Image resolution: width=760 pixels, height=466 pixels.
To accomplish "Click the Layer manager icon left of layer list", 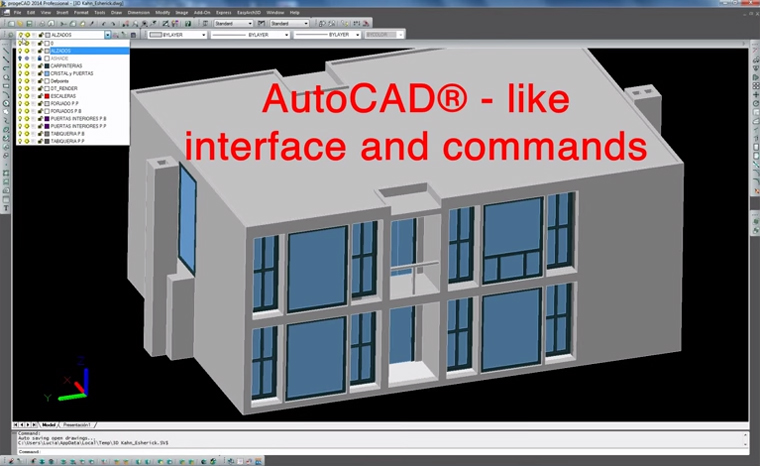I will pyautogui.click(x=11, y=35).
